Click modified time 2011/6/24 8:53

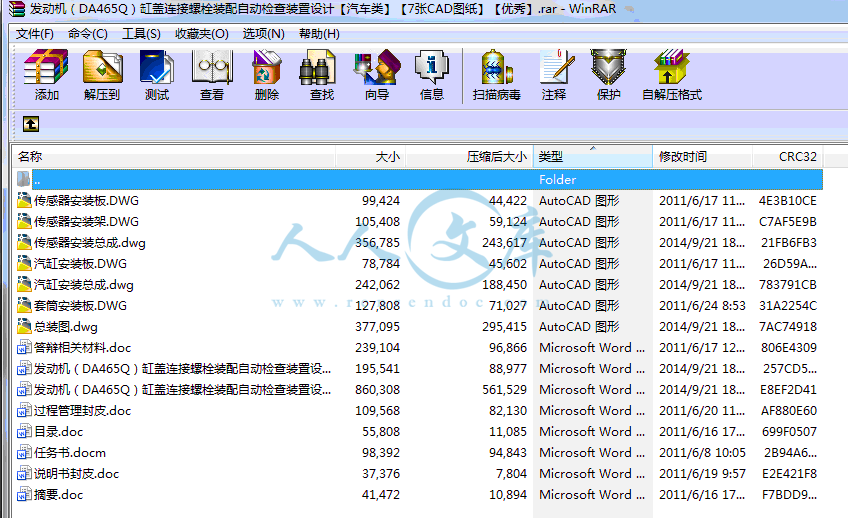(702, 306)
